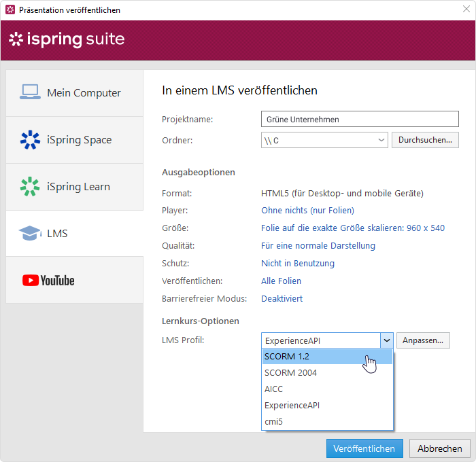This screenshot has width=476, height=462.
Task: Click the Abbrechen button
Action: coord(439,448)
